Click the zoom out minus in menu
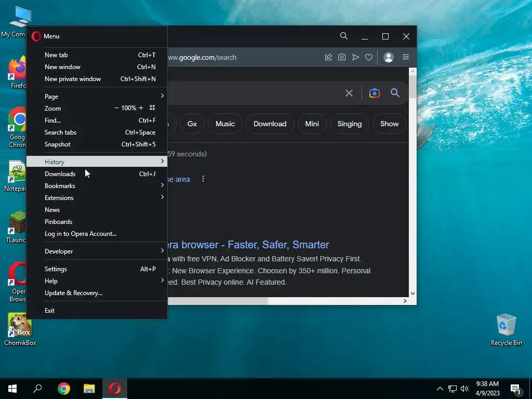This screenshot has width=532, height=399. [x=116, y=108]
